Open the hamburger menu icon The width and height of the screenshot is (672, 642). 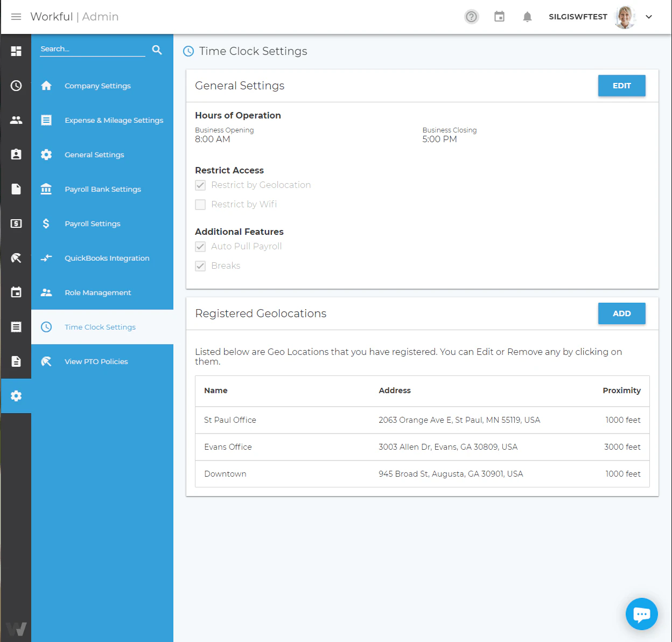pos(16,17)
